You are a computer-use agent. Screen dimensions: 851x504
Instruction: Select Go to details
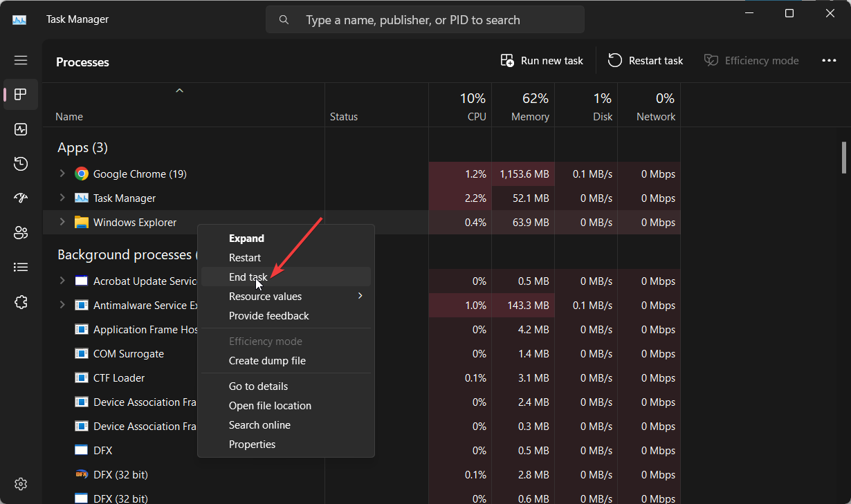pyautogui.click(x=286, y=386)
